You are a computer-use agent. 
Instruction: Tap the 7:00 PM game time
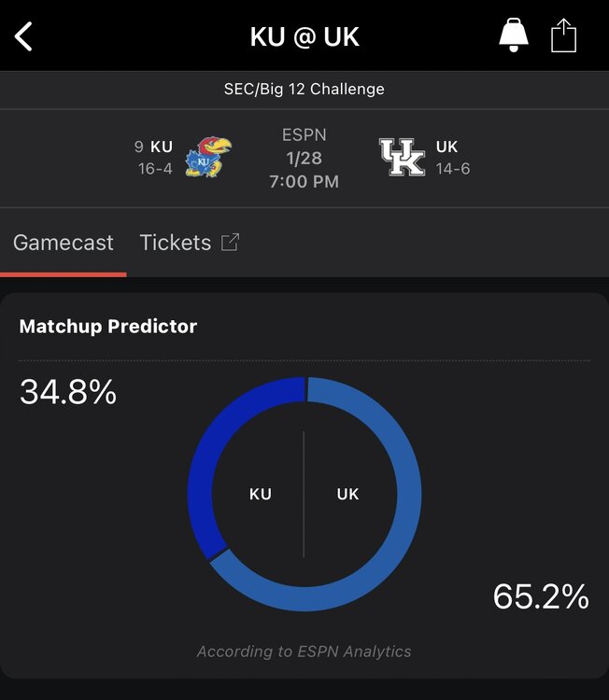click(304, 181)
